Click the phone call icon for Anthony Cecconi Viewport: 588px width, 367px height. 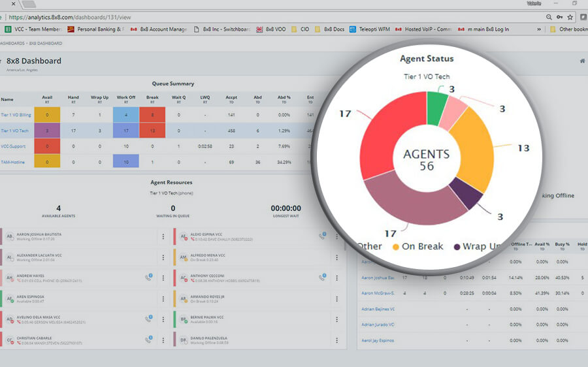pyautogui.click(x=323, y=278)
